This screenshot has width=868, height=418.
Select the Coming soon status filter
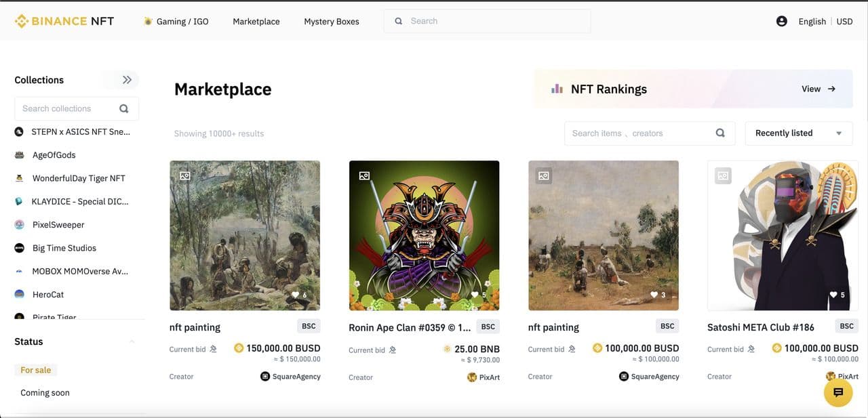point(45,392)
